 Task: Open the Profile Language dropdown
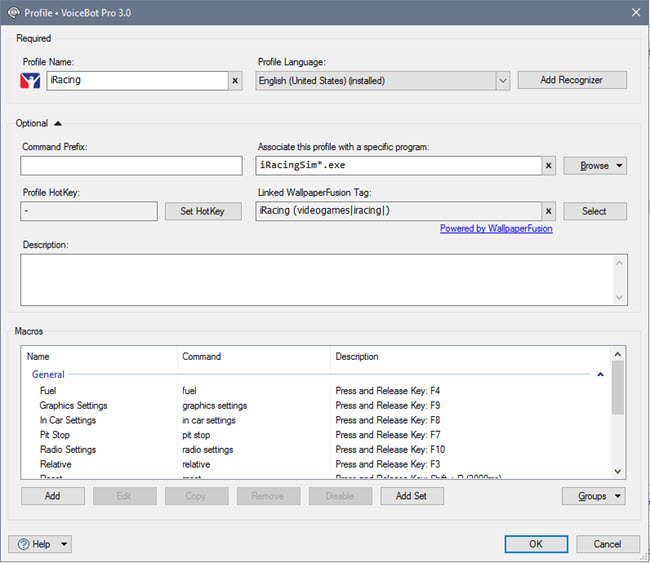point(502,80)
